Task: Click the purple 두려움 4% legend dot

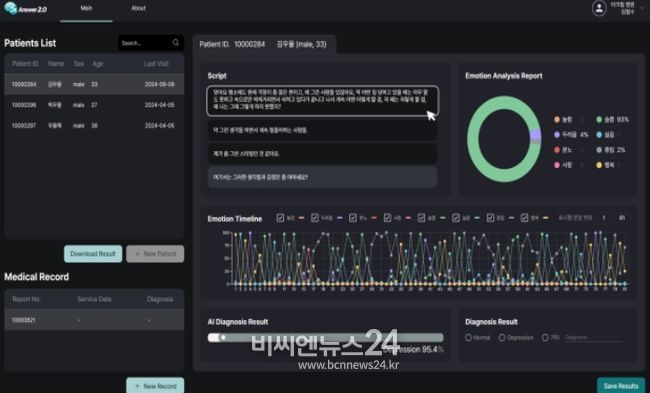Action: tap(557, 135)
